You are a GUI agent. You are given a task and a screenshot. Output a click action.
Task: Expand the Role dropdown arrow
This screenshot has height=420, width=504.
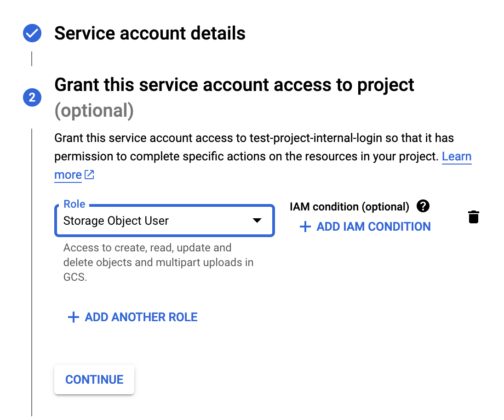pyautogui.click(x=257, y=221)
